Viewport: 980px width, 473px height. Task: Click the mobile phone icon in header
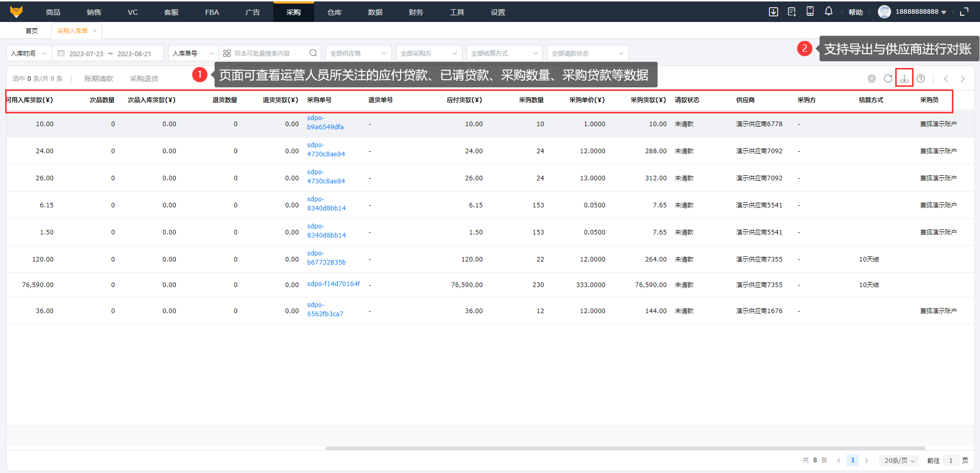pyautogui.click(x=810, y=11)
